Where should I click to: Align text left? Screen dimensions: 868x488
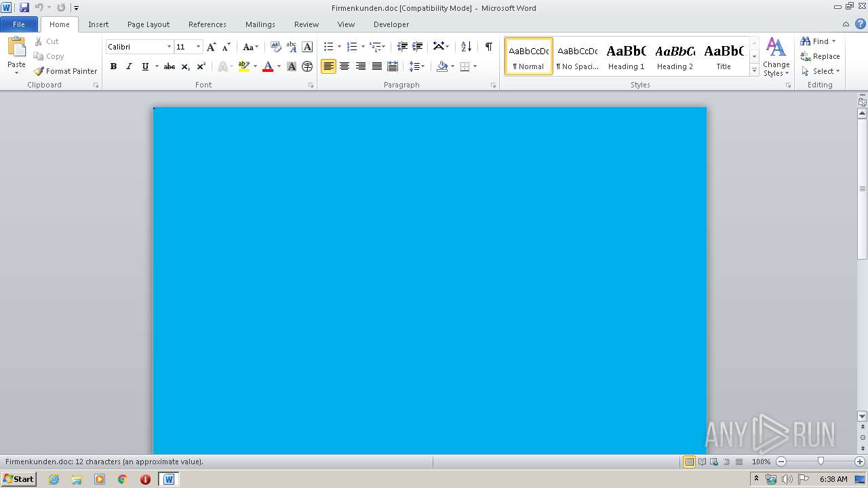(329, 66)
